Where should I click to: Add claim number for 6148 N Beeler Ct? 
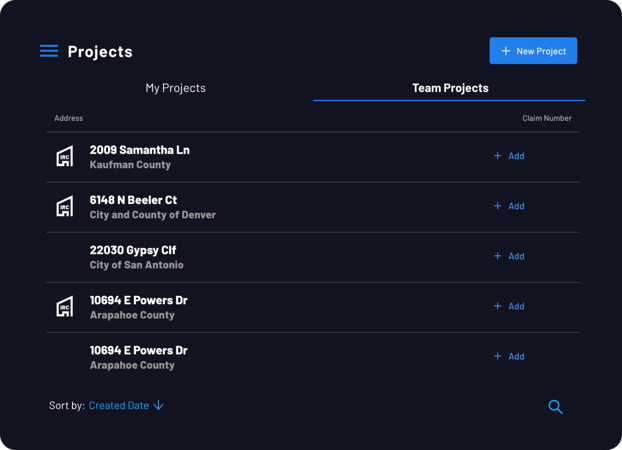509,206
